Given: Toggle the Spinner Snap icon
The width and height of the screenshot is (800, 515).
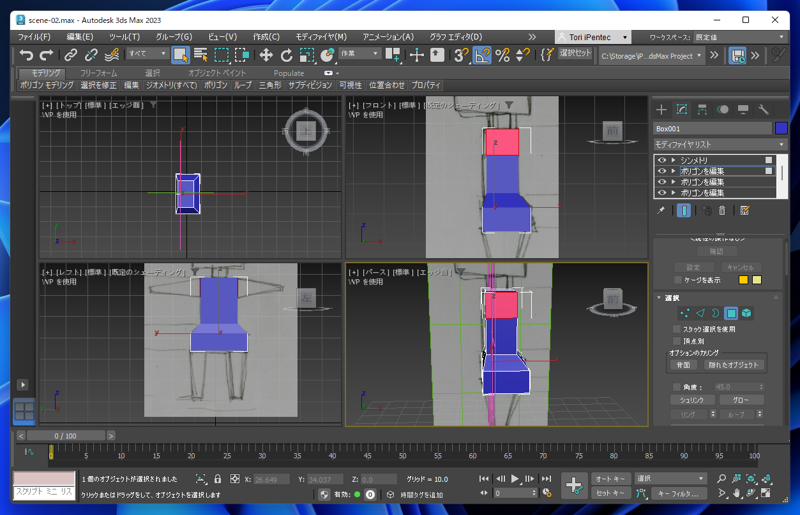Looking at the screenshot, I should [x=523, y=55].
